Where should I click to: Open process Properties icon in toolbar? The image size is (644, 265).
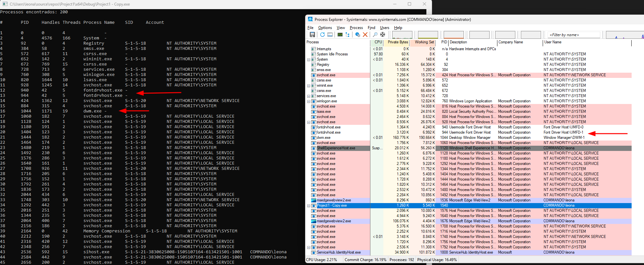[x=358, y=35]
